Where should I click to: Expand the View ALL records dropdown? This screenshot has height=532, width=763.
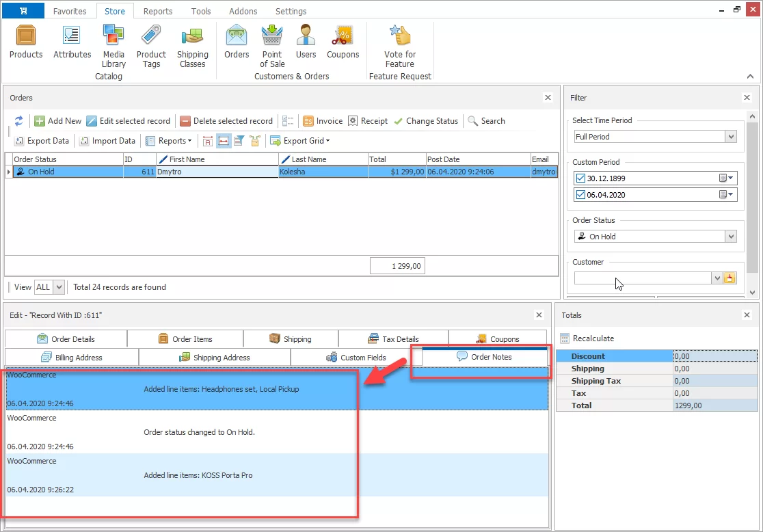tap(59, 287)
